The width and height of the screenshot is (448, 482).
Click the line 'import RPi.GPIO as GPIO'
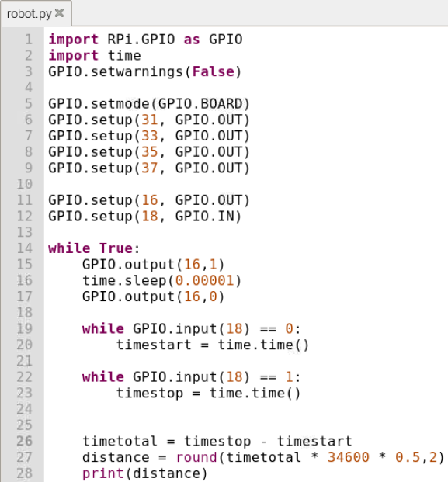[x=145, y=40]
